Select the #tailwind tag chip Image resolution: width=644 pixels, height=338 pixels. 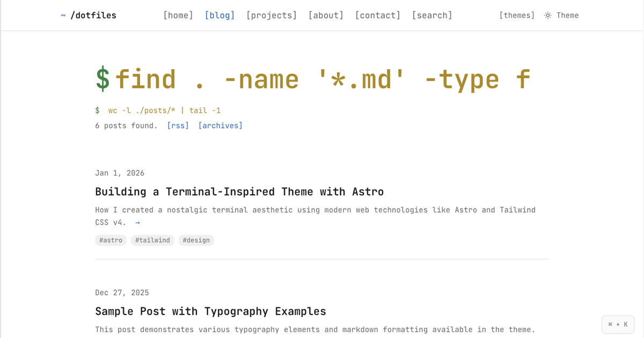(152, 240)
